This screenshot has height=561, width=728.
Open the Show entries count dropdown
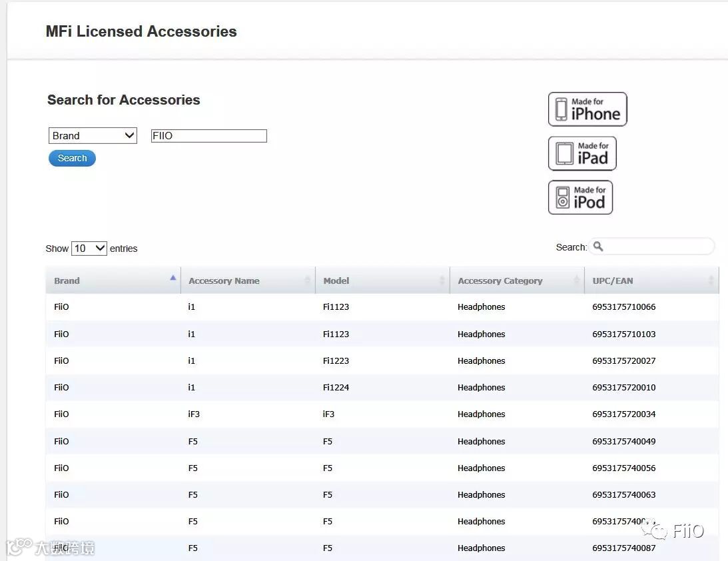(x=89, y=249)
